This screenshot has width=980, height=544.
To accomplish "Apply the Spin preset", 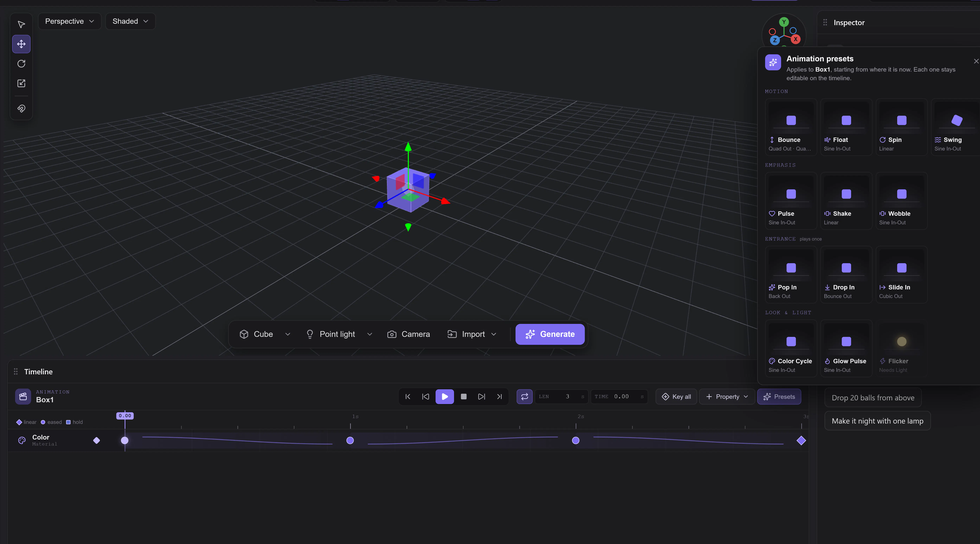I will click(x=901, y=127).
